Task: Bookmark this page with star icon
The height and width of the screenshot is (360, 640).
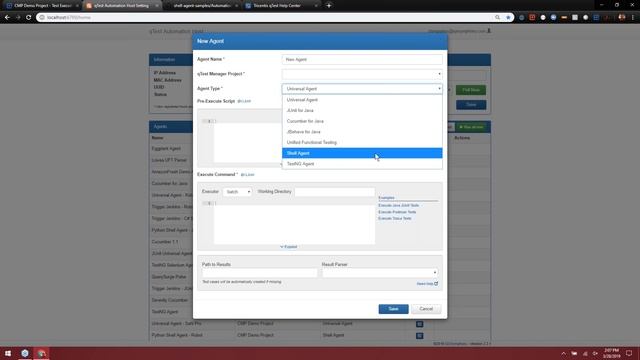Action: [x=508, y=18]
